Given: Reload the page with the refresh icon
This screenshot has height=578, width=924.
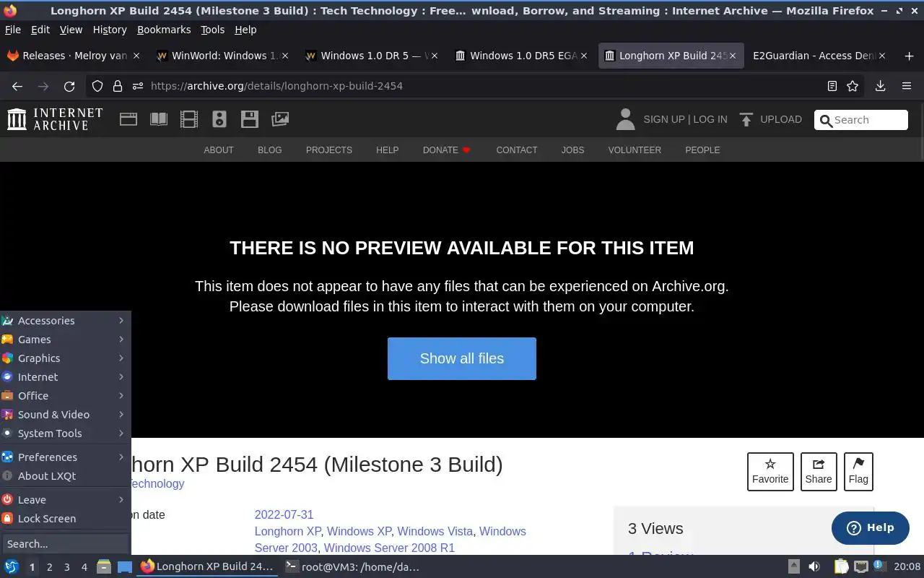Looking at the screenshot, I should pos(69,86).
